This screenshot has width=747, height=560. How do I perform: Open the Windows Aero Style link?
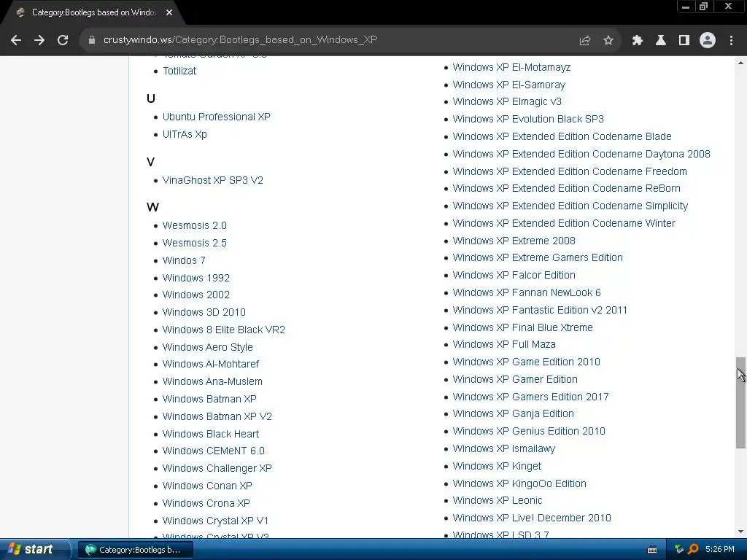point(207,347)
